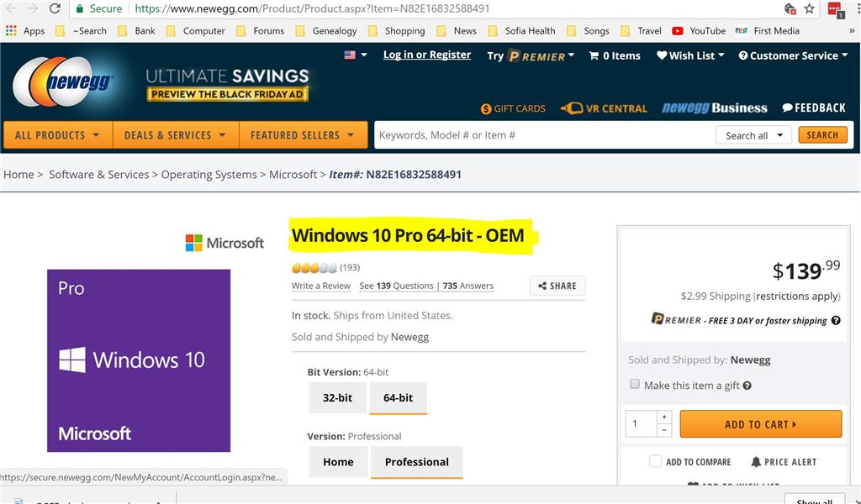Click the Microsoft brand logo
The width and height of the screenshot is (861, 504).
(x=224, y=243)
